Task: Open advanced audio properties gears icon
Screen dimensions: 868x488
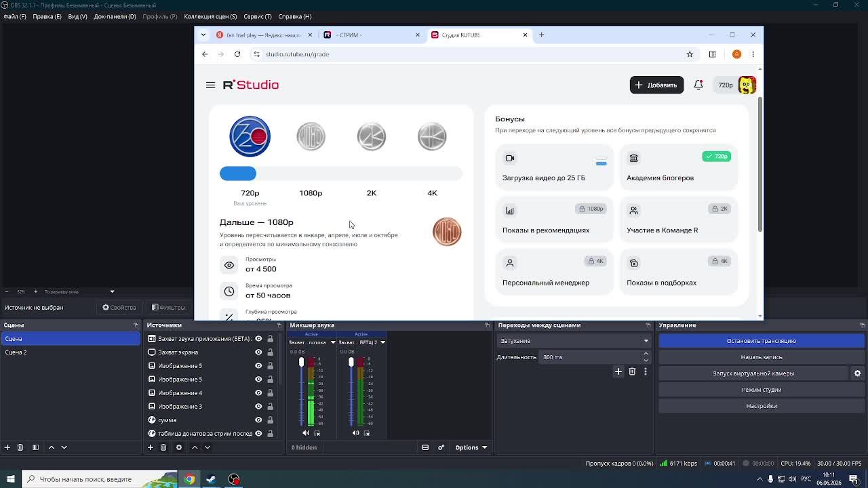Action: click(441, 447)
